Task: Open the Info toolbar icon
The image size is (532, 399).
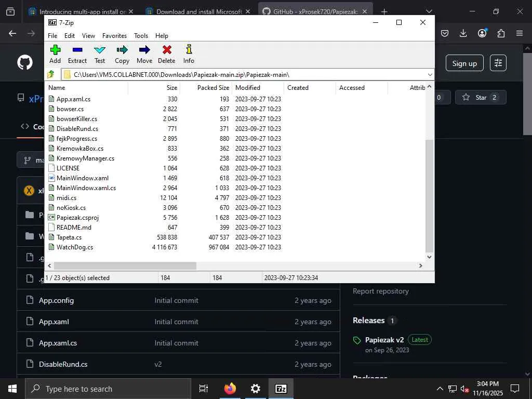Action: click(189, 54)
